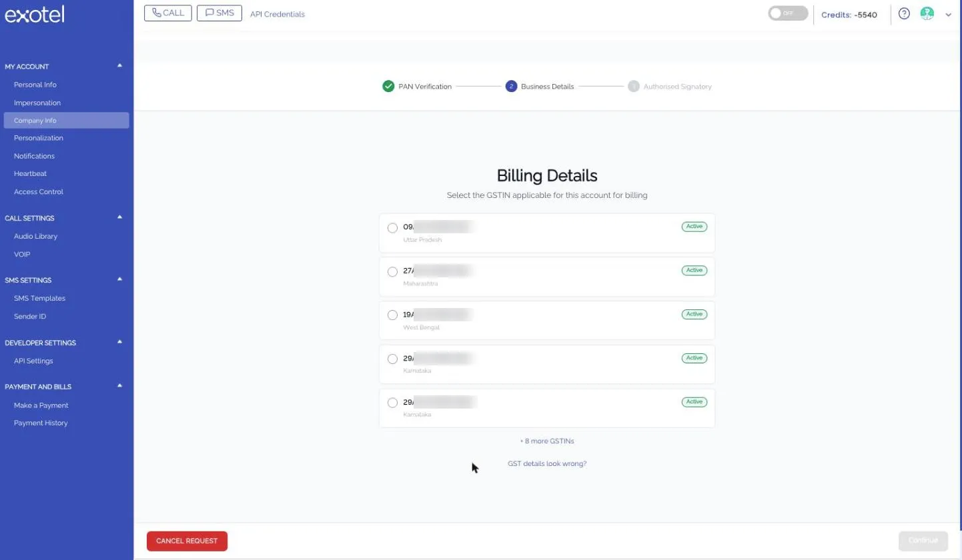Screen dimensions: 962x560
Task: Click the Billing Details heading
Action: click(547, 175)
